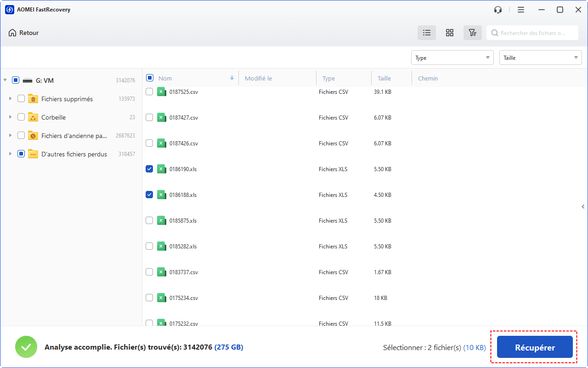Uncheck the 0186188.xls checkbox

pos(149,195)
